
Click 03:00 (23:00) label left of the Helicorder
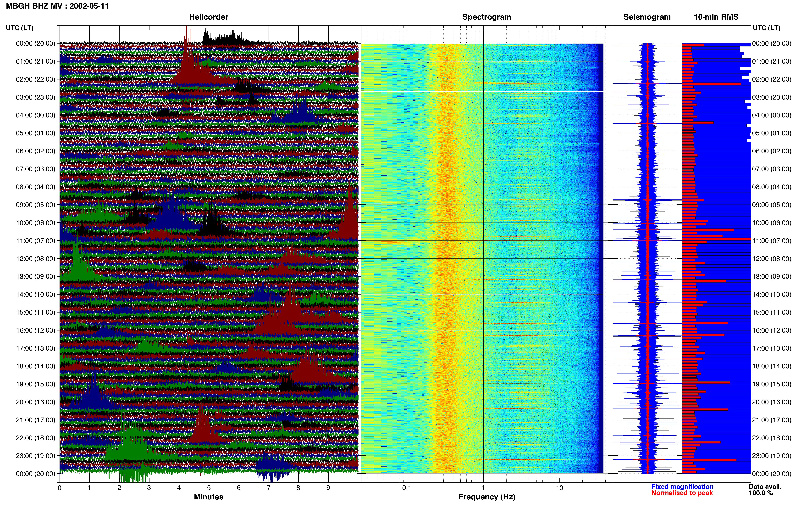coord(36,97)
